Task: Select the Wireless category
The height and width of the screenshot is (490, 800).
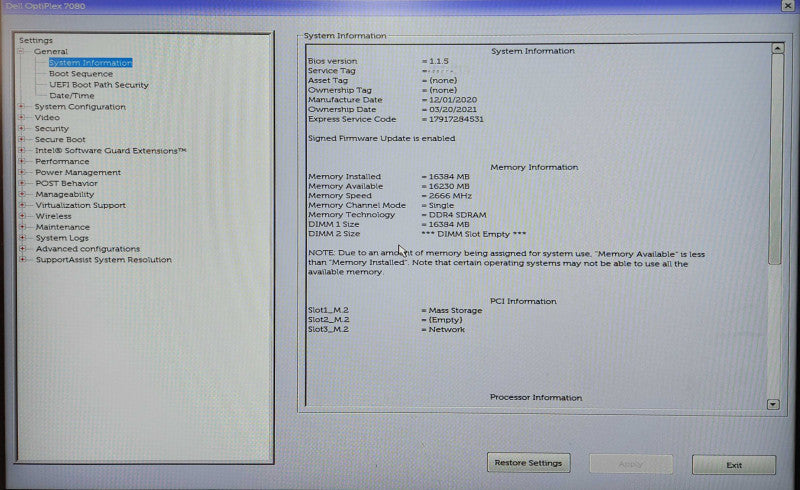Action: (x=53, y=216)
